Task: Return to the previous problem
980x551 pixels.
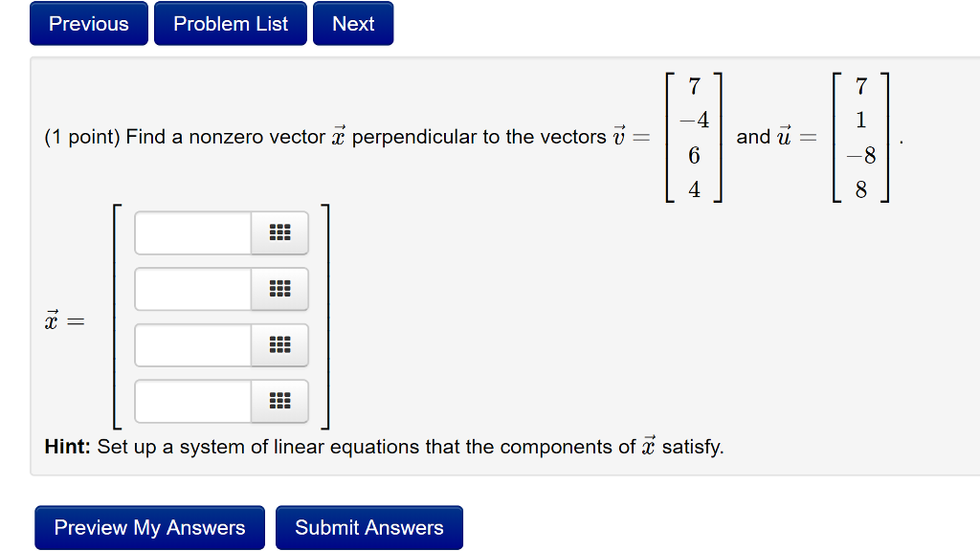Action: pos(88,23)
